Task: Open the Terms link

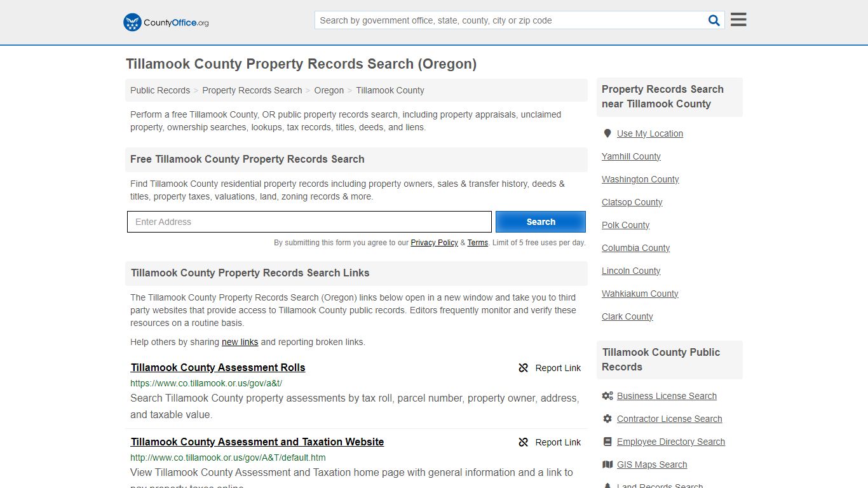Action: [x=478, y=243]
